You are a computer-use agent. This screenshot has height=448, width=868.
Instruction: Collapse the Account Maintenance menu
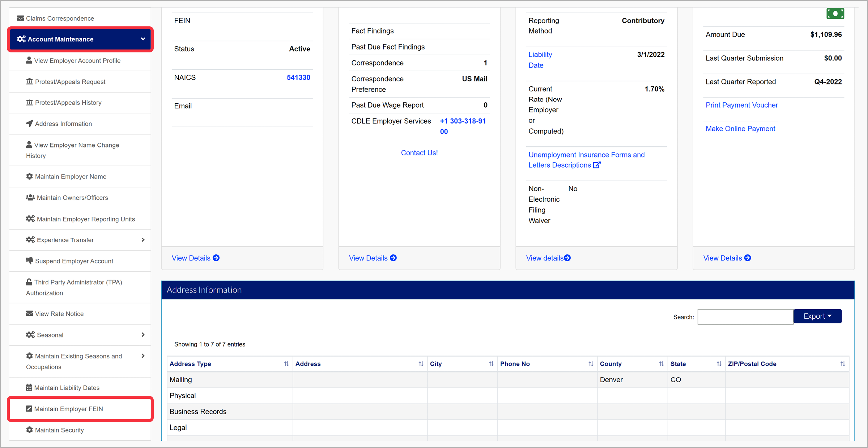(143, 39)
